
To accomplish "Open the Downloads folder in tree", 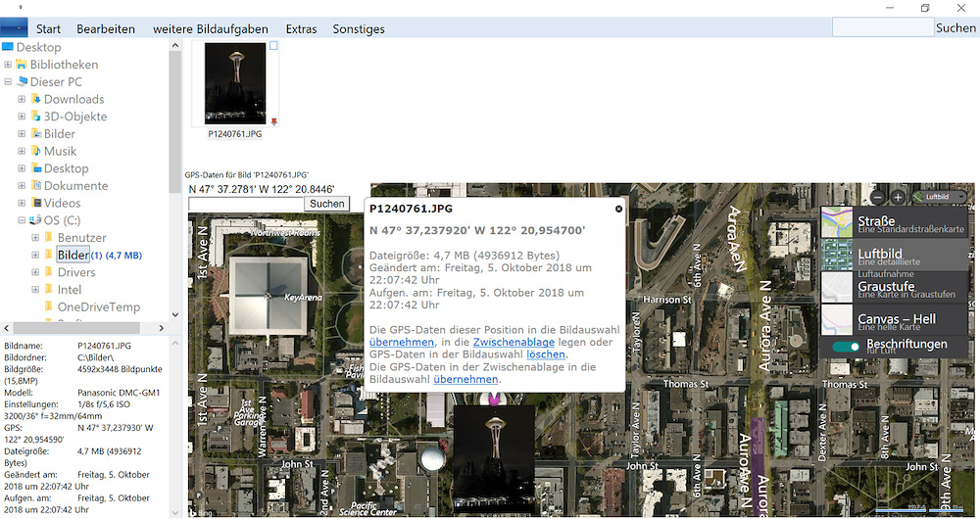I will [73, 99].
